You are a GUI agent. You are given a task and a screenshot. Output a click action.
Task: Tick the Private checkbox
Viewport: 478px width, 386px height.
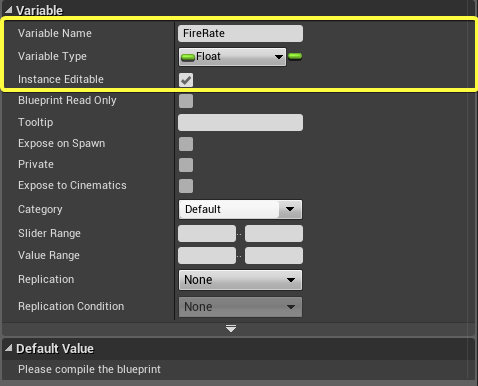186,165
